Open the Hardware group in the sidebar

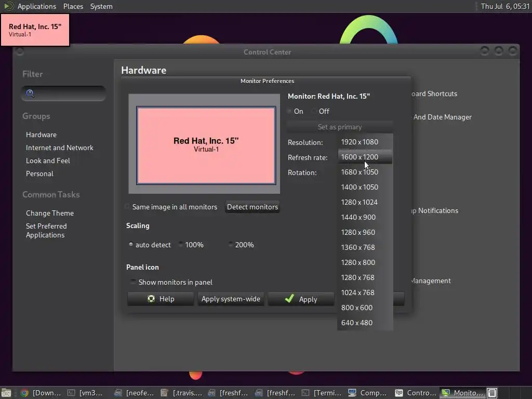[x=41, y=135]
